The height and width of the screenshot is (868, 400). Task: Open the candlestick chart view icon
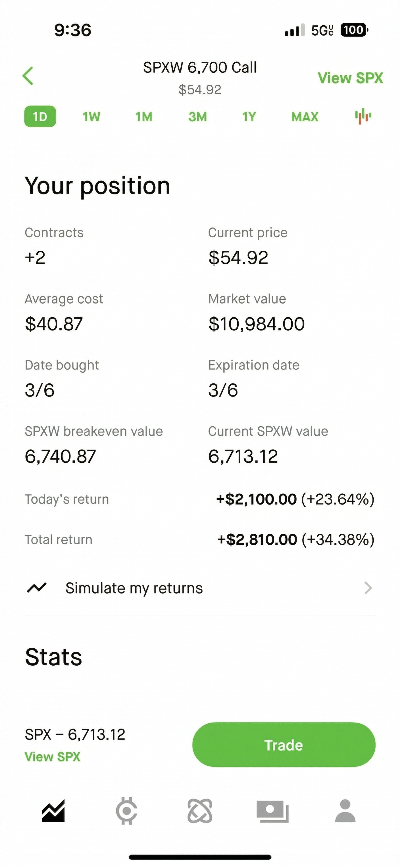363,117
